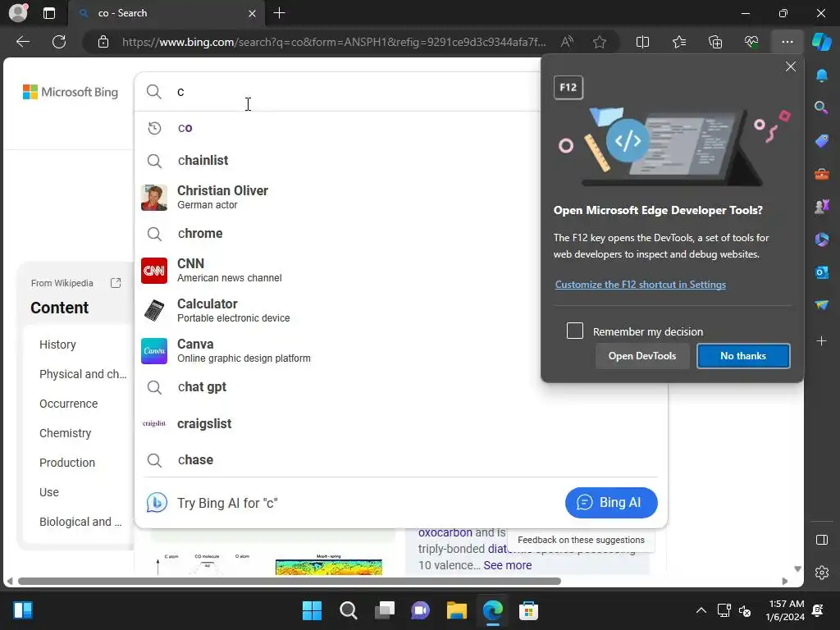Open the tab actions menu icon

click(49, 13)
